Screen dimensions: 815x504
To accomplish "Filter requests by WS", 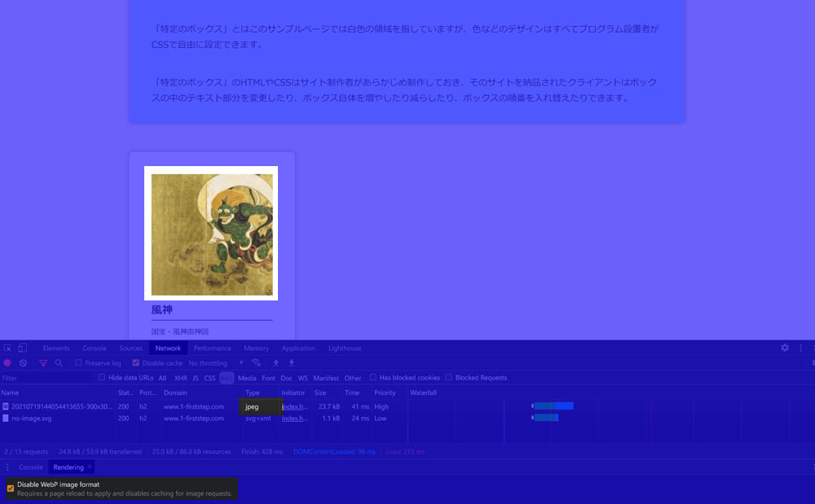I will pyautogui.click(x=303, y=378).
